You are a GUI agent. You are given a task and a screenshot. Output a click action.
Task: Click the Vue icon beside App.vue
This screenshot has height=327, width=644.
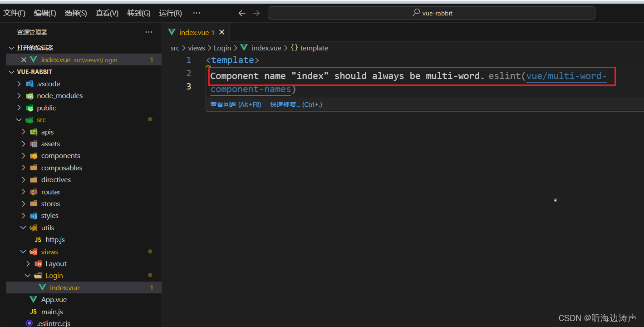click(34, 300)
